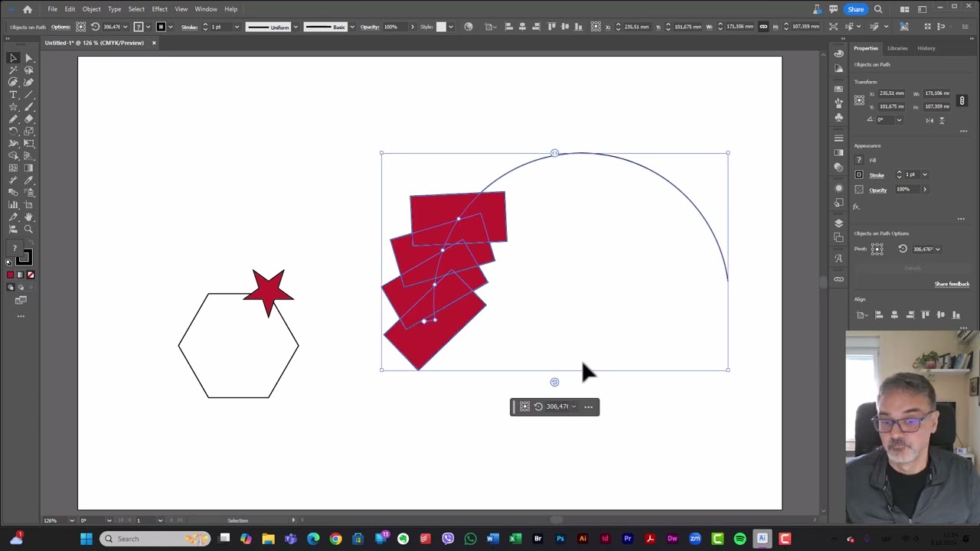Click the Home icon
980x551 pixels.
coord(28,9)
